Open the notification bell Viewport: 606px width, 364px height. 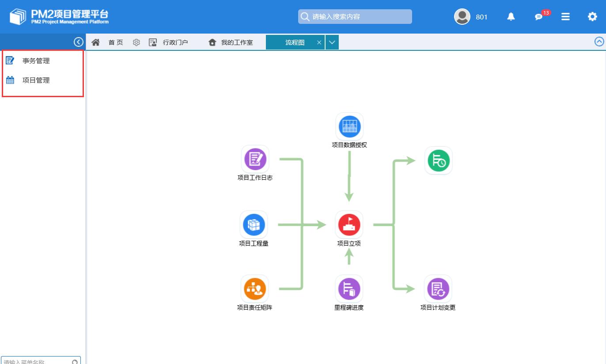pyautogui.click(x=511, y=17)
